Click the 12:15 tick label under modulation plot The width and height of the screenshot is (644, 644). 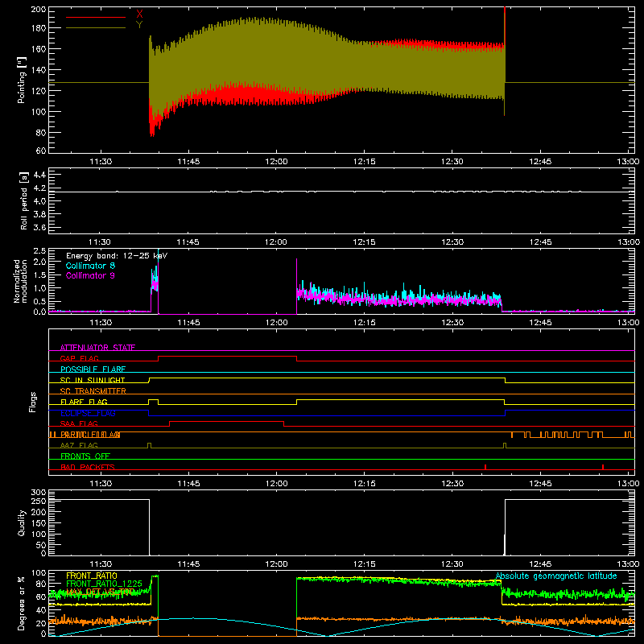365,323
